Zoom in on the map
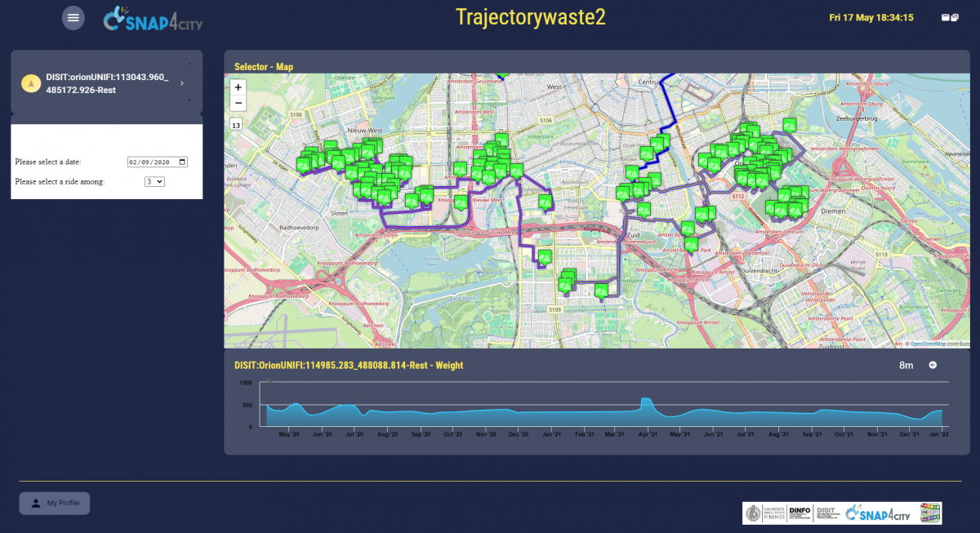This screenshot has height=533, width=980. pos(238,87)
